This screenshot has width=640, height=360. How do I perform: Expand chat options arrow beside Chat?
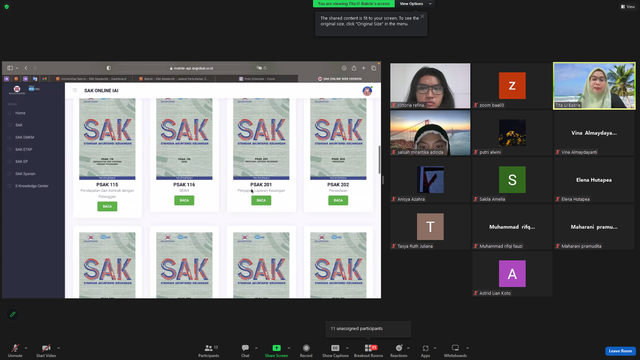256,348
